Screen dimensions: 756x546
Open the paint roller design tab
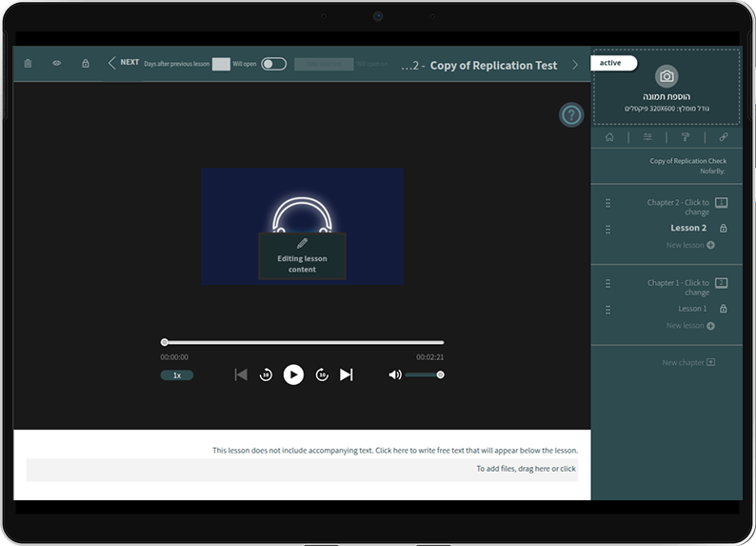(x=686, y=137)
